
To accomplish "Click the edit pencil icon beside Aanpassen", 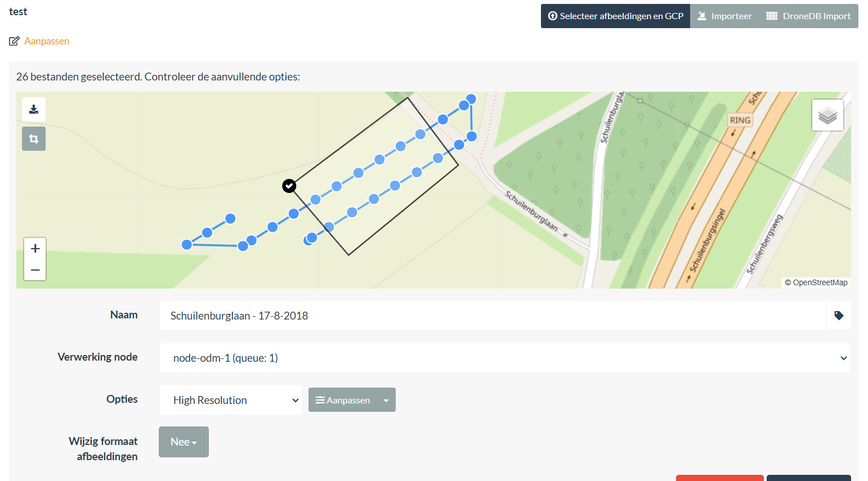I will pyautogui.click(x=14, y=41).
